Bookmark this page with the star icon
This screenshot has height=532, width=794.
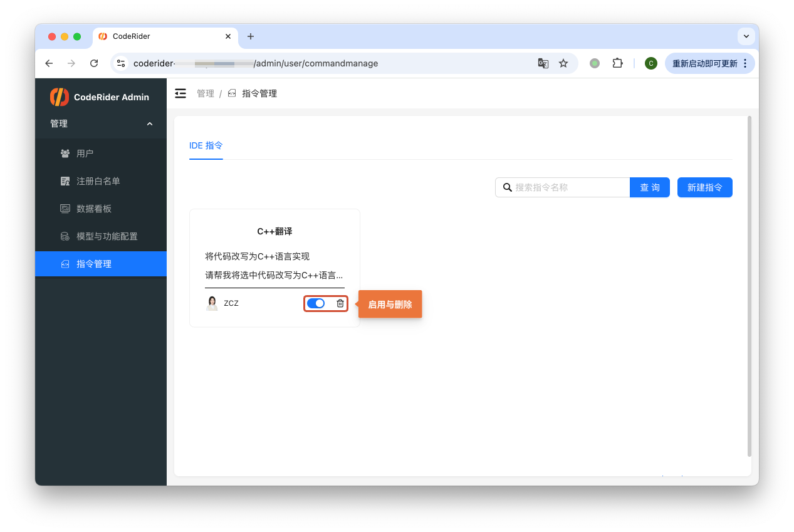coord(563,63)
